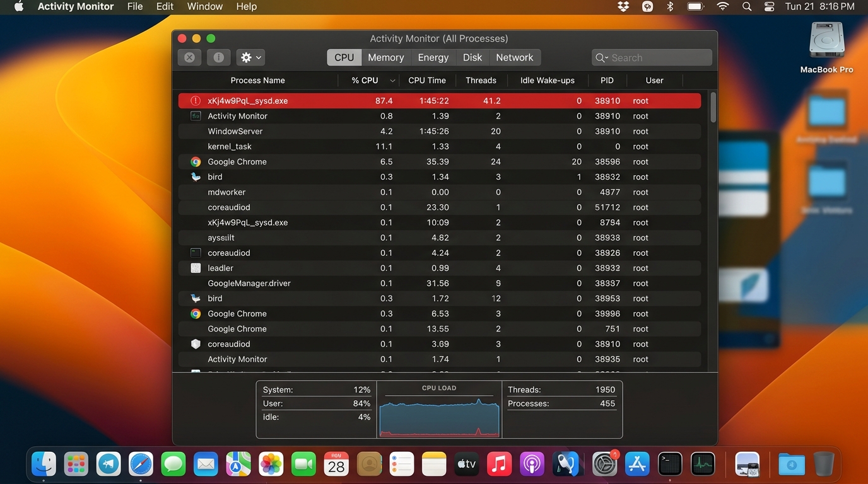Open Spotlight via the magnifier menu bar icon

click(747, 7)
